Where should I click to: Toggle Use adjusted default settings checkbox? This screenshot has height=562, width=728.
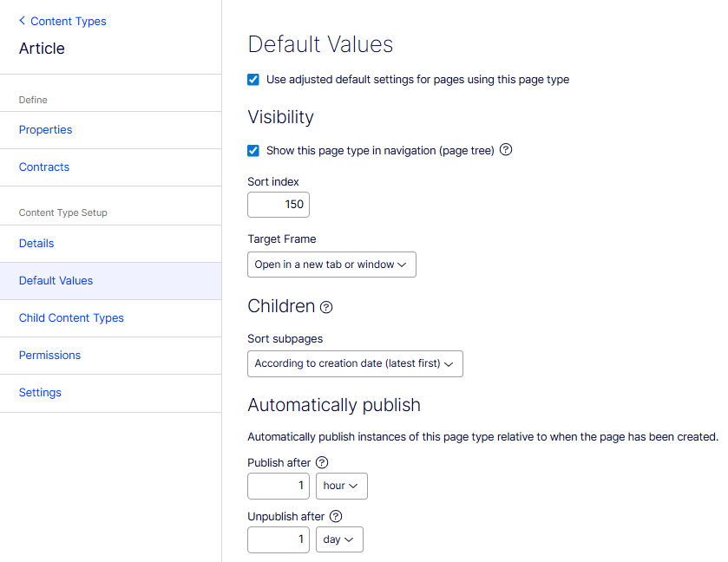pos(253,80)
